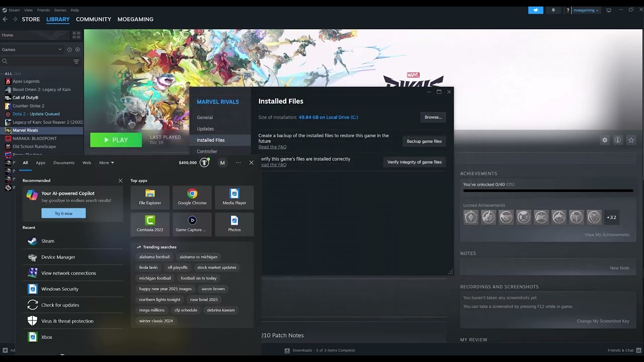Click New Note

tap(619, 268)
